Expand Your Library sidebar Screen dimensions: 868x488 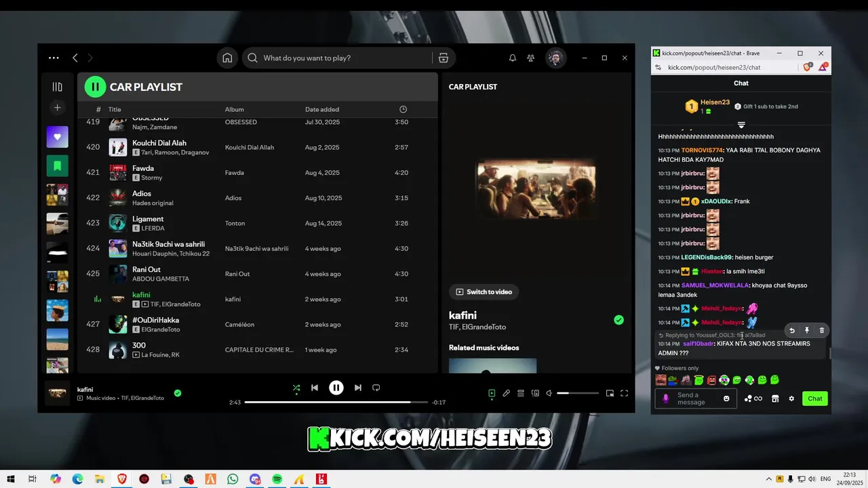[58, 87]
